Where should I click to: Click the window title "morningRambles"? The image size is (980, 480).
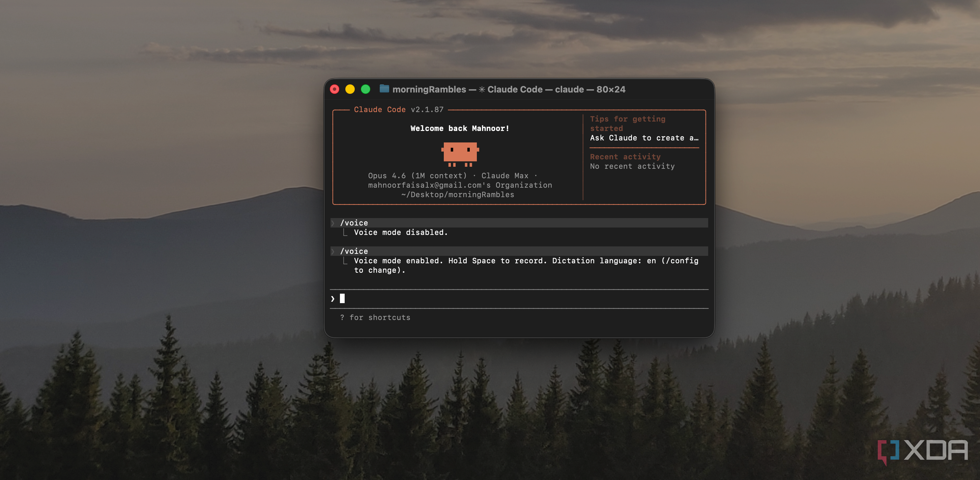[429, 89]
